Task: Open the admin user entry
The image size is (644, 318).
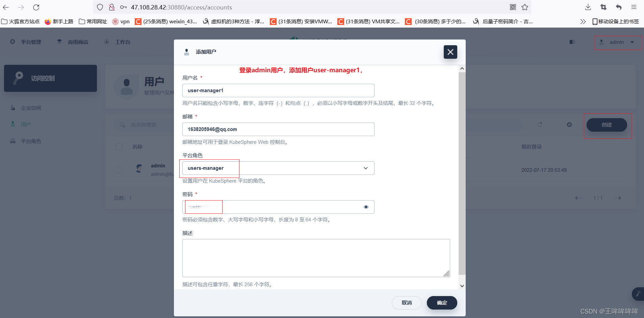Action: pyautogui.click(x=158, y=166)
